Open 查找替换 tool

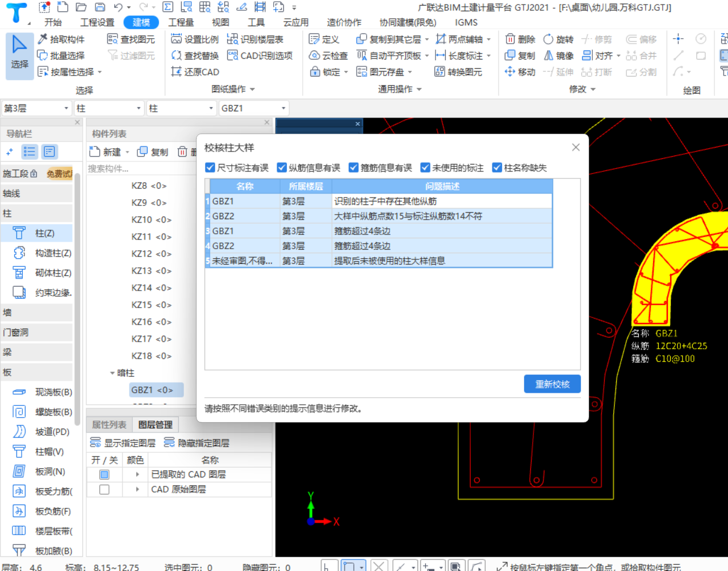point(195,56)
